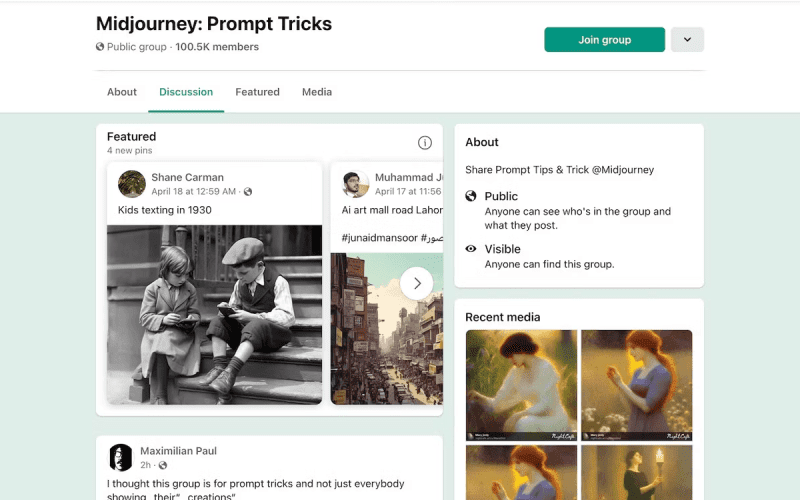The height and width of the screenshot is (500, 800).
Task: Click the Join group button
Action: point(604,40)
